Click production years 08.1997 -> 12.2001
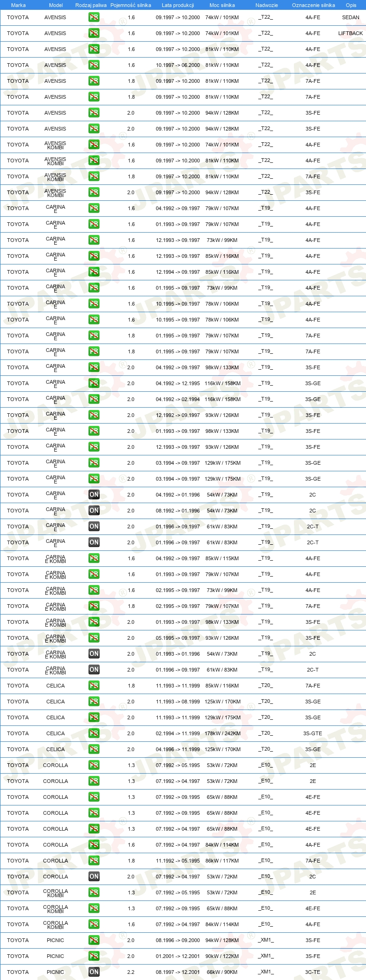Viewport: 366px width, 980px height. tap(178, 972)
